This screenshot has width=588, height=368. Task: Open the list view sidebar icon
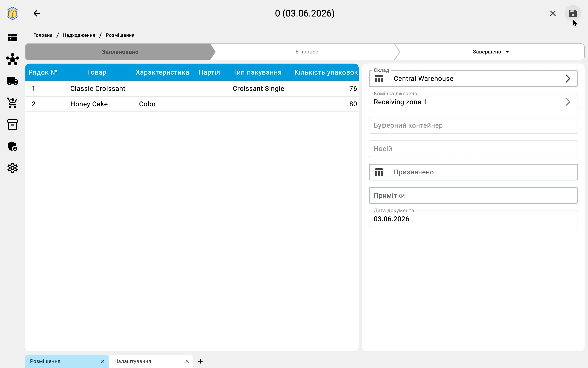pos(12,38)
